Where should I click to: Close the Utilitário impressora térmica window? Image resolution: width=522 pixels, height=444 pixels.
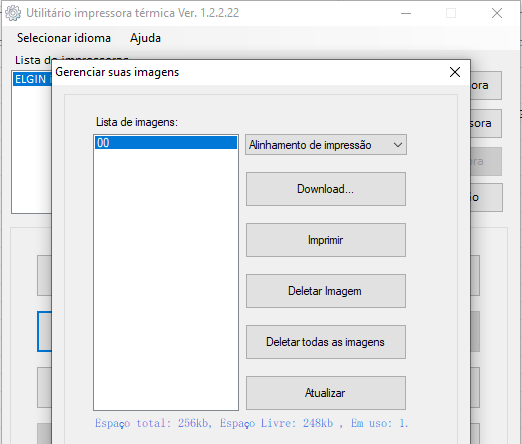click(x=497, y=13)
